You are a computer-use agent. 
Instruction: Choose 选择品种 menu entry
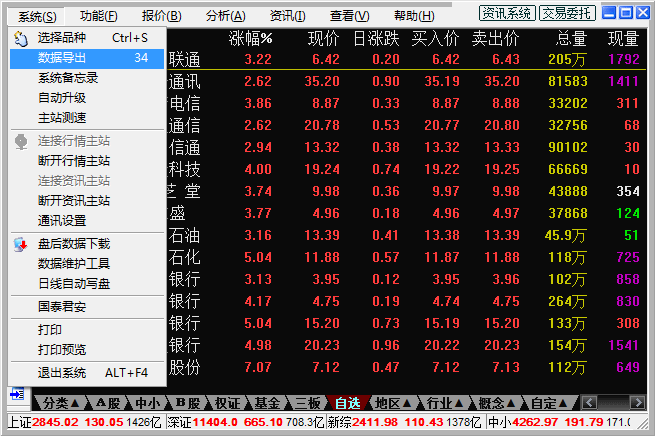(x=87, y=38)
